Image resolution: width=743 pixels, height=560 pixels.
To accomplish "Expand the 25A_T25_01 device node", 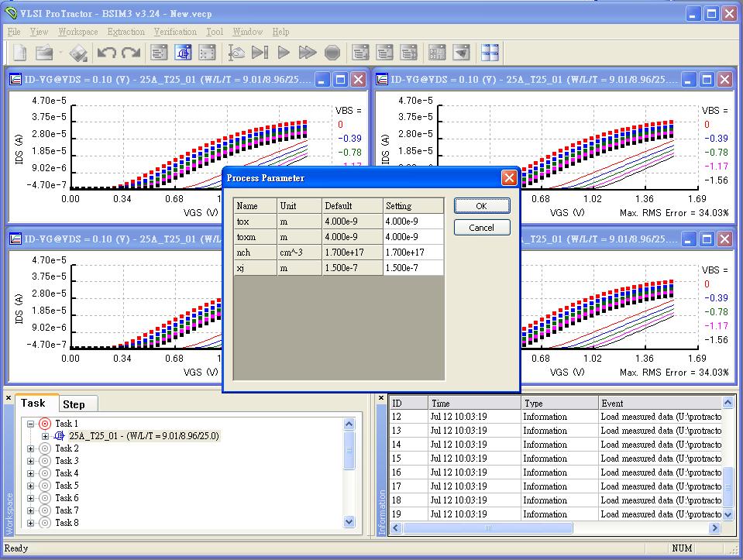I will (45, 436).
